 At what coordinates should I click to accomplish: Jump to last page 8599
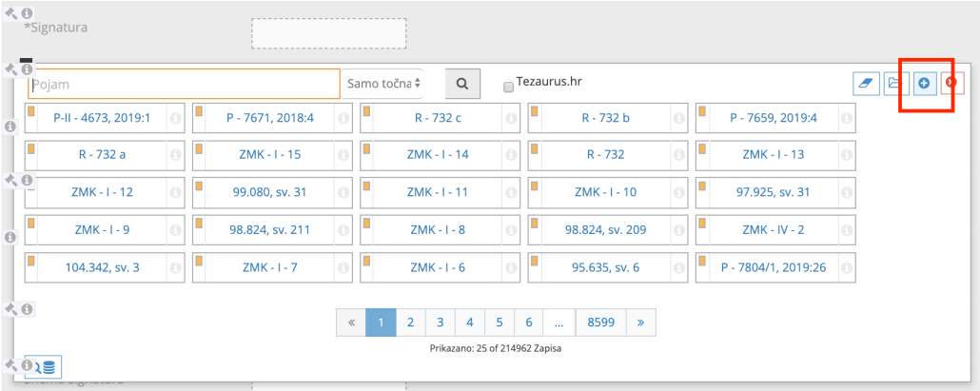600,323
